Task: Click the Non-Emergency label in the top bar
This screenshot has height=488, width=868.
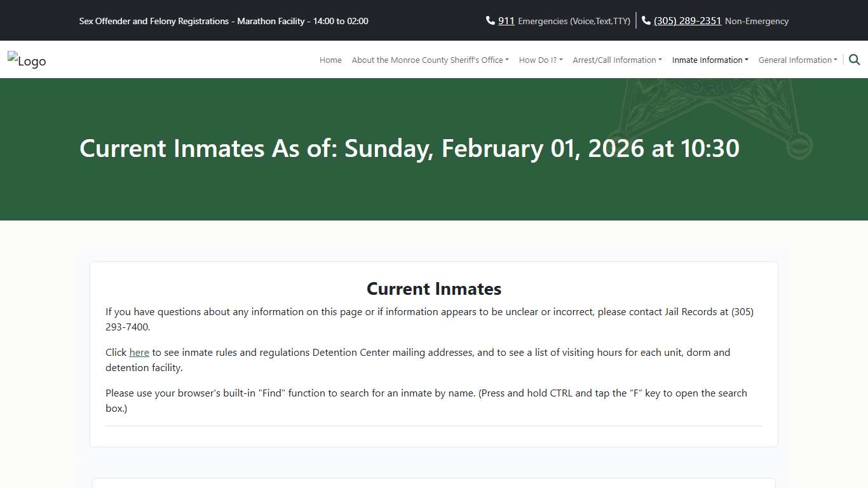Action: [756, 21]
